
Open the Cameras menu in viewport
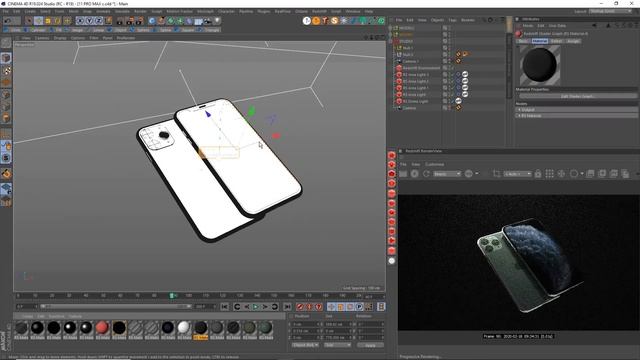(x=42, y=38)
